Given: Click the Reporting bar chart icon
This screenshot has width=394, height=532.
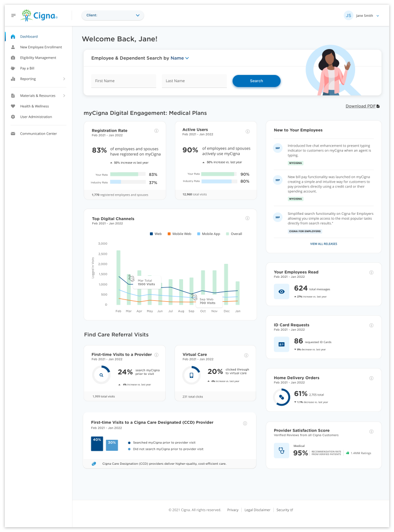Looking at the screenshot, I should coord(13,79).
